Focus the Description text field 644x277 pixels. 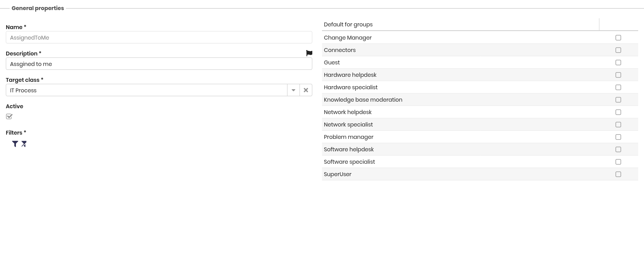coord(159,64)
